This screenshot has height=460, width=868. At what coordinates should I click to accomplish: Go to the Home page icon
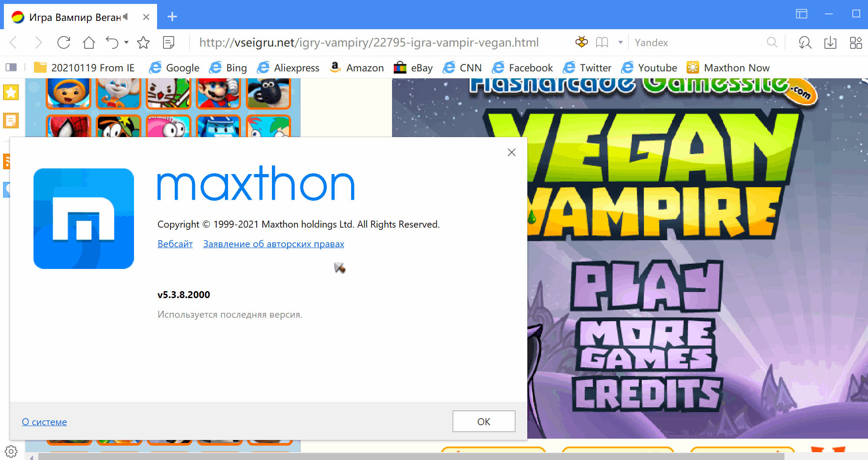click(89, 43)
